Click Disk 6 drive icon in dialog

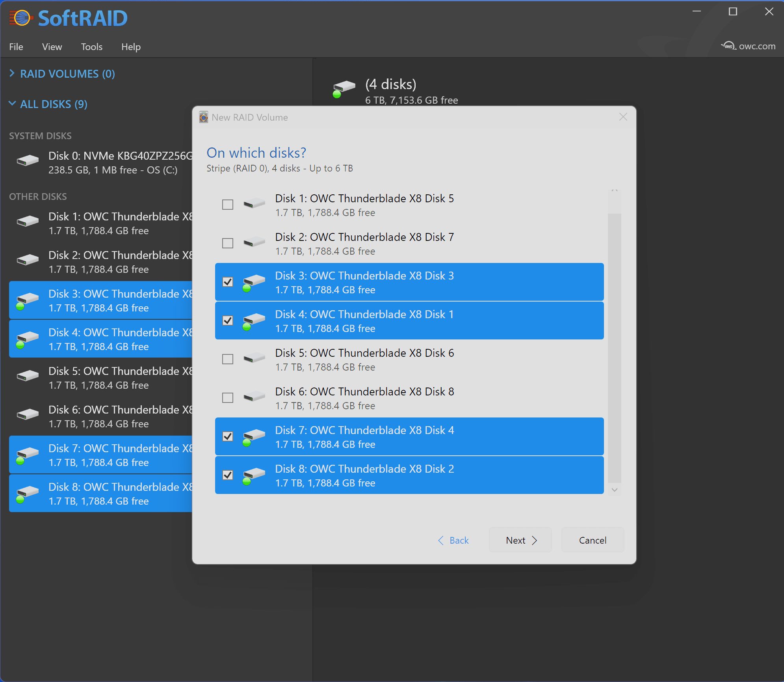[254, 397]
